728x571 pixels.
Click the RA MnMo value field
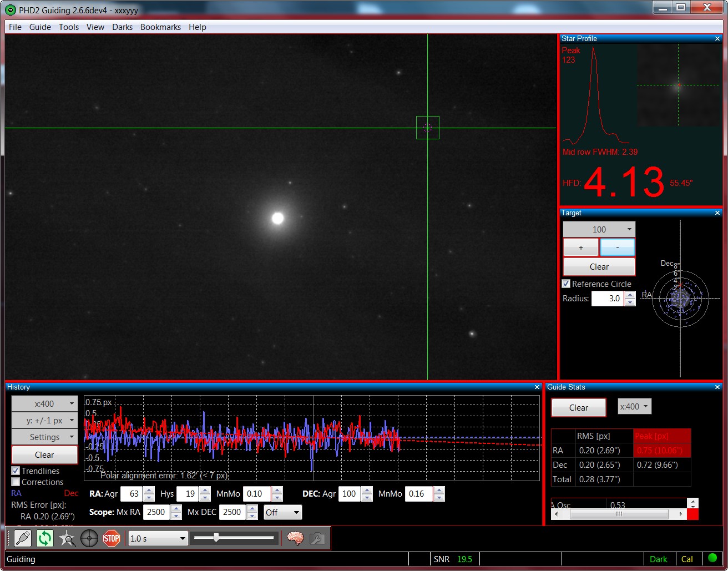click(x=257, y=494)
